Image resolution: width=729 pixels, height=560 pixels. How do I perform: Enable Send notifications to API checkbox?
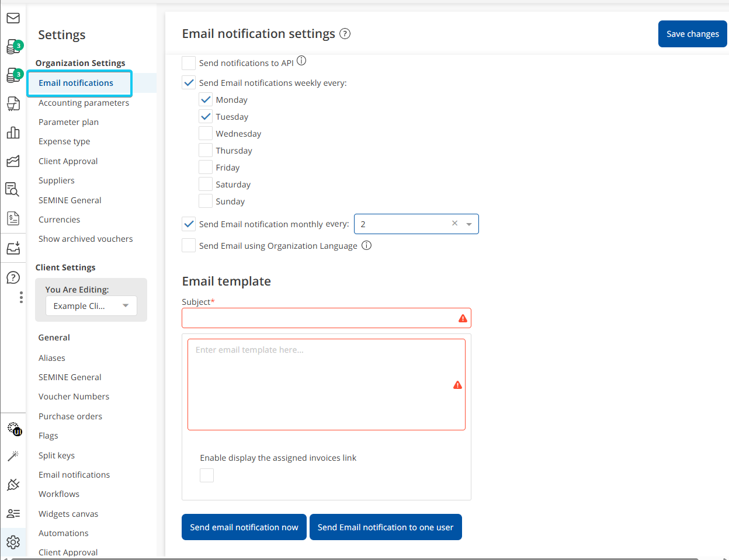(x=189, y=63)
